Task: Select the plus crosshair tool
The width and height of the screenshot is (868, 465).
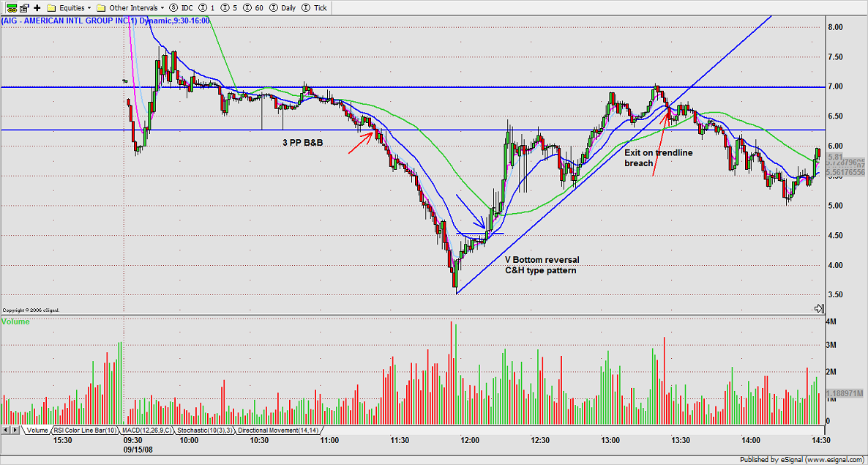Action: point(37,8)
